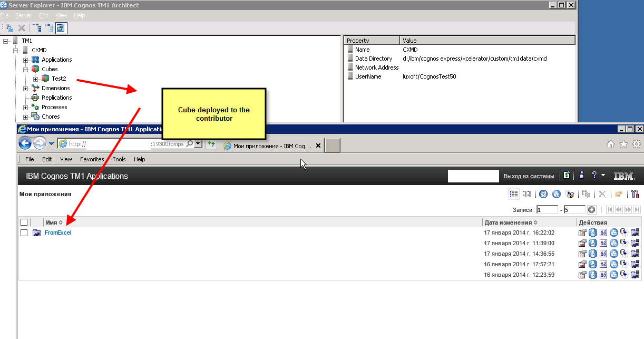Click the red-handled tools icon in Cognos toolbar
The height and width of the screenshot is (339, 644).
635,194
